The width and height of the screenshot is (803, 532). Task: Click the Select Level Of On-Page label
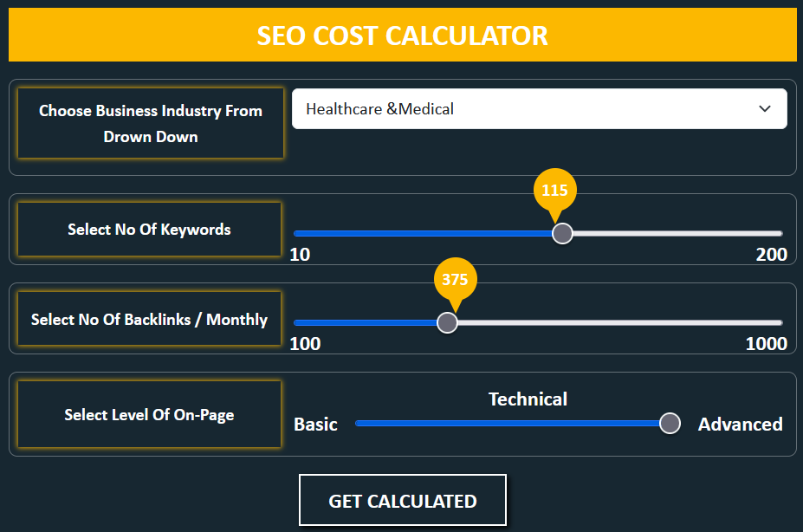(149, 414)
